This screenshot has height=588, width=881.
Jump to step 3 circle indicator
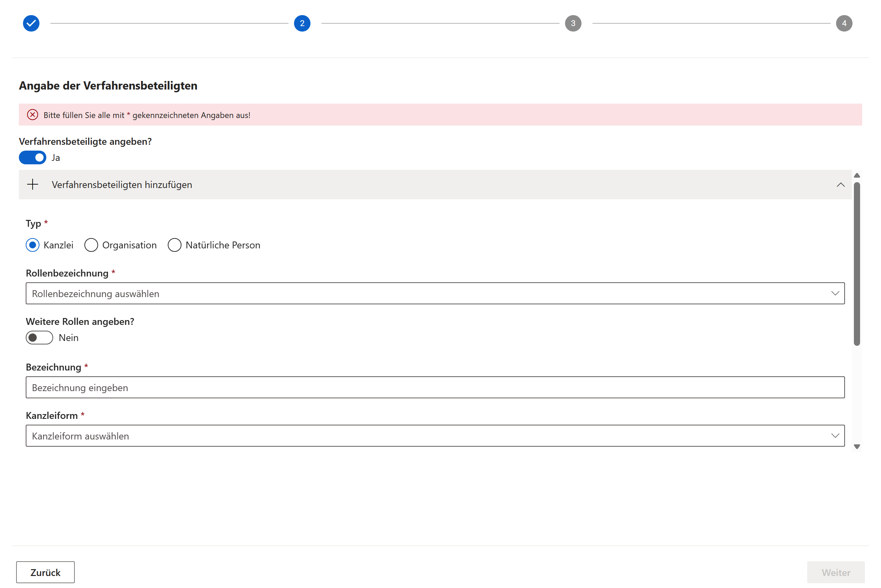(573, 23)
